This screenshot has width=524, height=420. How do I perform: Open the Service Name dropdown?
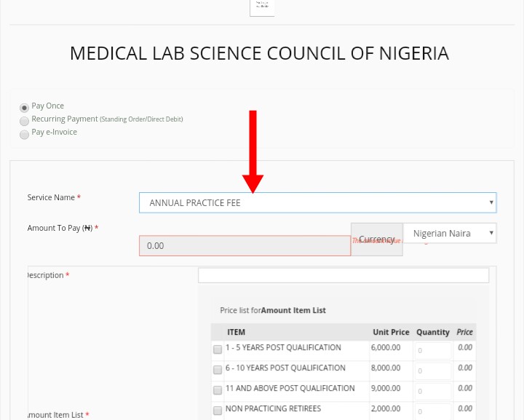click(x=317, y=202)
